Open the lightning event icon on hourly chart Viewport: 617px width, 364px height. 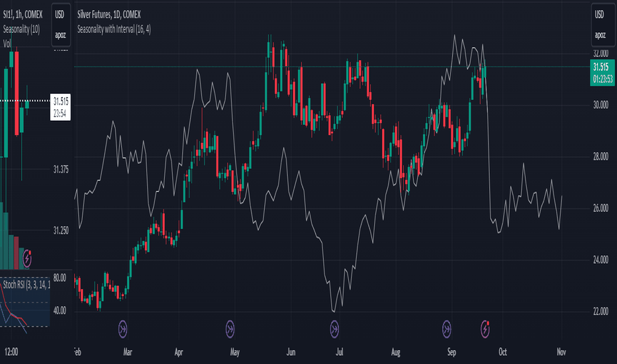[26, 259]
